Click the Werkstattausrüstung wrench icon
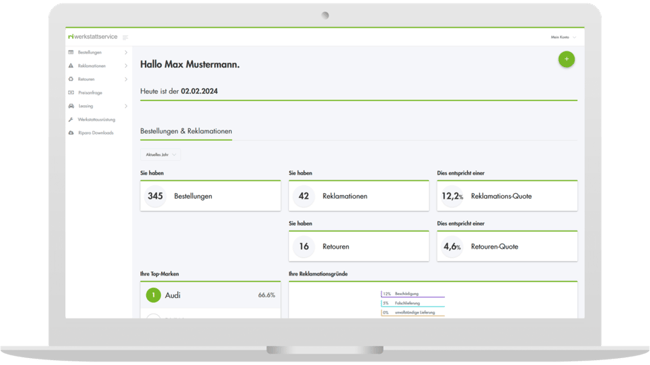Viewport: 650px width, 365px height. (x=71, y=119)
